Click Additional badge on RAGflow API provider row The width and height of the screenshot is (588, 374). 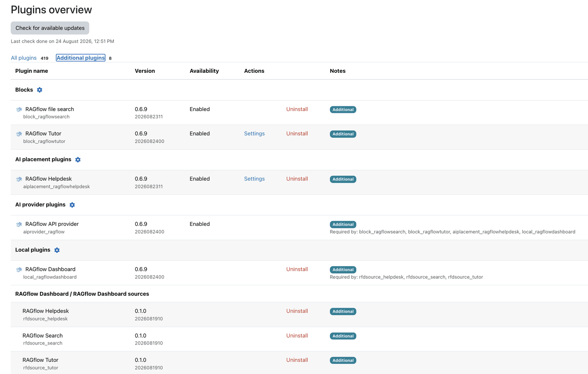[343, 224]
